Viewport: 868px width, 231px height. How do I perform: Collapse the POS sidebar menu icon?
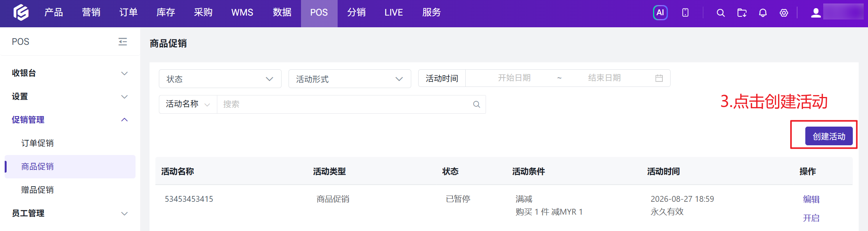(123, 42)
